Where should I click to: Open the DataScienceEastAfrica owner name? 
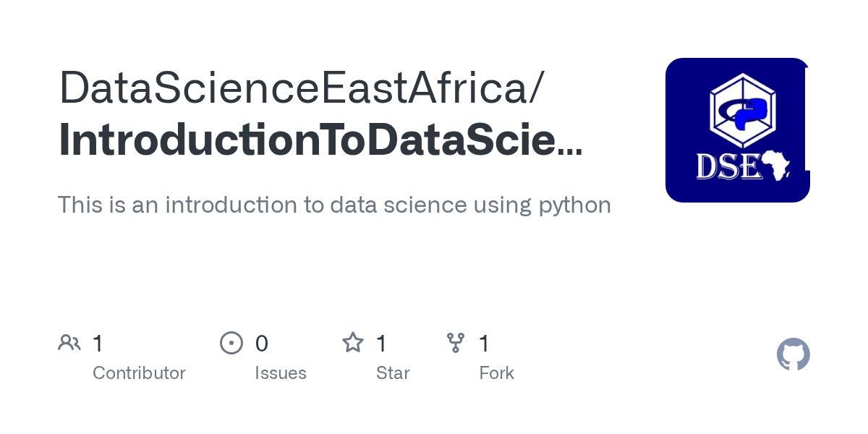pos(301,90)
